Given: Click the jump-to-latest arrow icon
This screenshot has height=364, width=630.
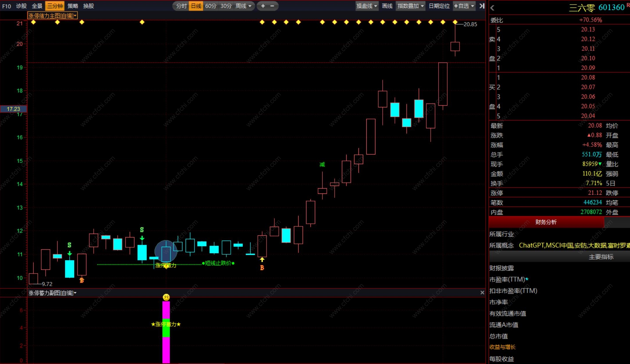Looking at the screenshot, I should tap(482, 6).
